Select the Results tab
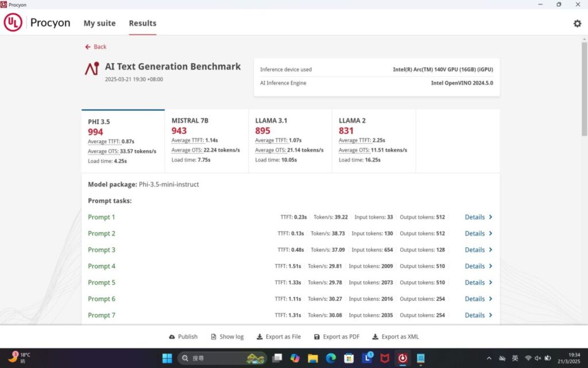 (x=142, y=23)
